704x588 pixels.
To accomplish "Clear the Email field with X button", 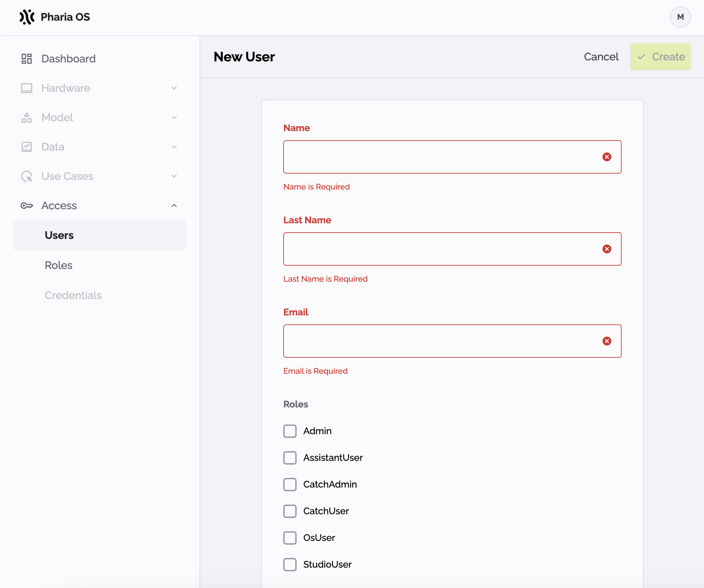I will 606,341.
